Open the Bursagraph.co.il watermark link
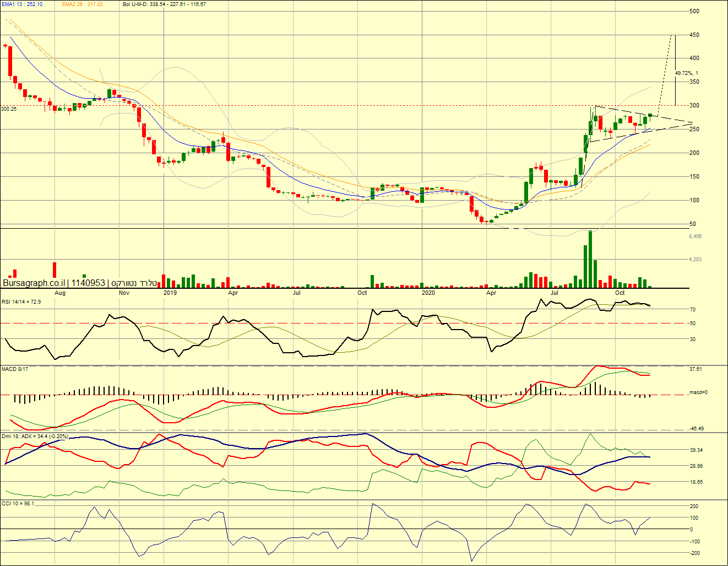The width and height of the screenshot is (728, 566). click(34, 283)
